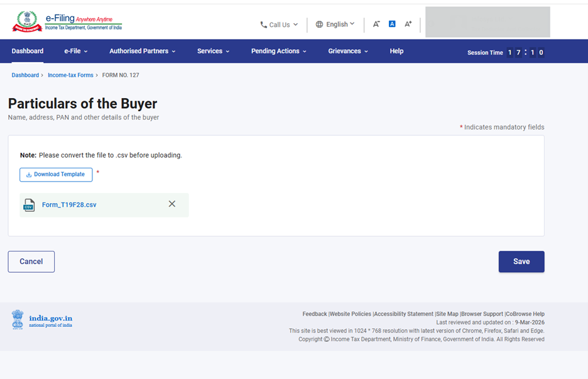
Task: Open the Services menu
Action: point(213,51)
